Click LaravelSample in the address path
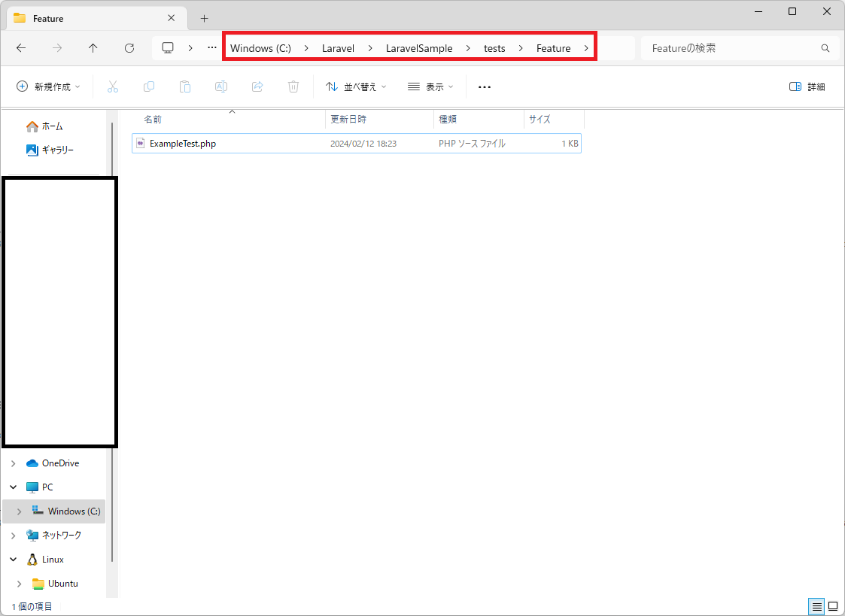Screen dimensions: 845x616 coord(419,48)
